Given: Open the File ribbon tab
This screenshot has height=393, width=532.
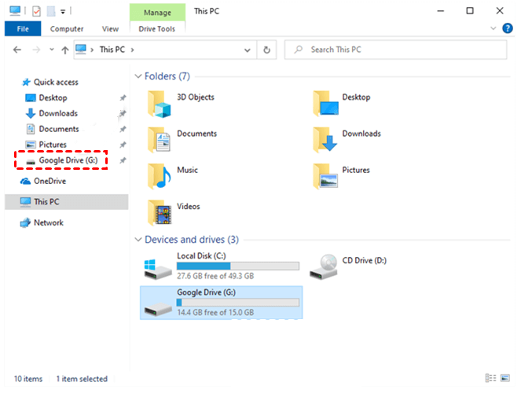Looking at the screenshot, I should point(23,29).
